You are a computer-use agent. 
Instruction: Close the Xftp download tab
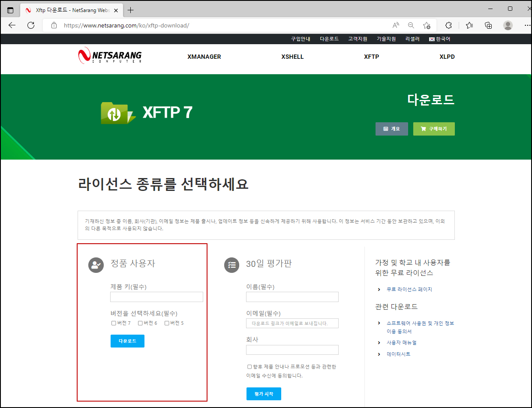click(116, 10)
